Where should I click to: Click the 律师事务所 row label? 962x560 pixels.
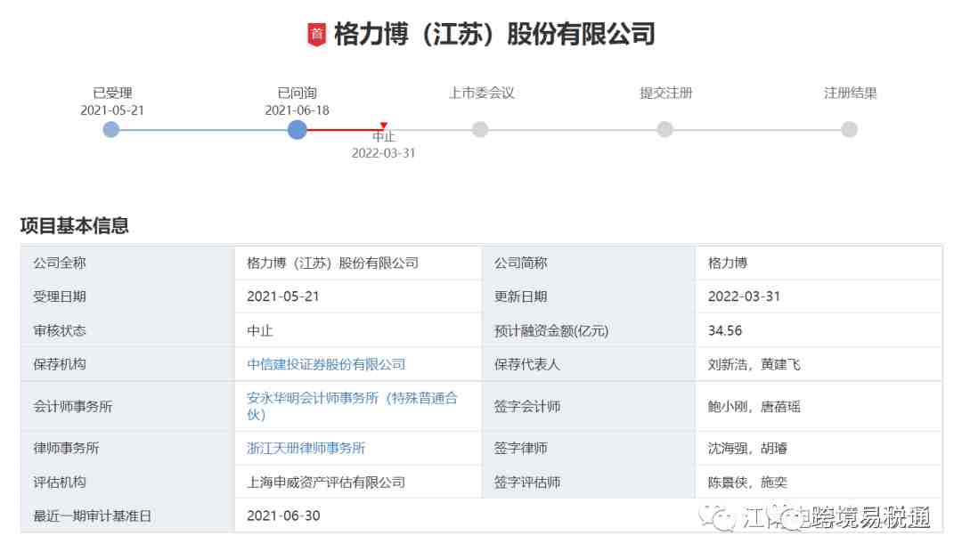(x=66, y=449)
